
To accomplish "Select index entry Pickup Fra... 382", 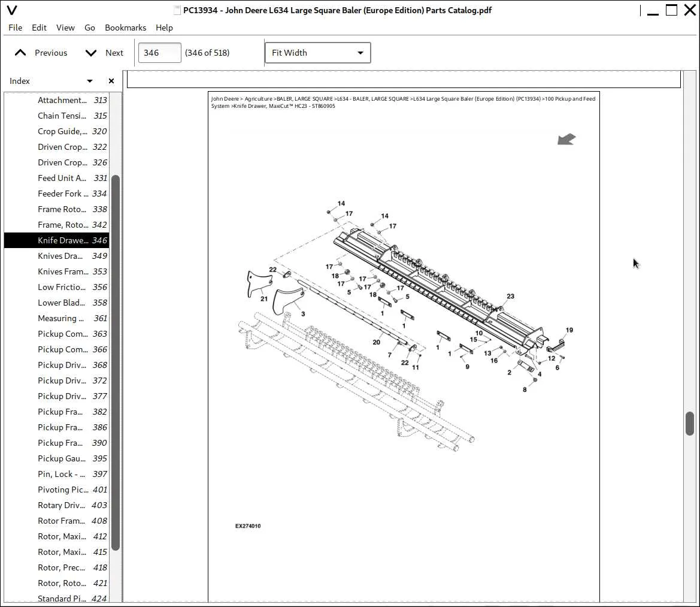I will (x=57, y=412).
